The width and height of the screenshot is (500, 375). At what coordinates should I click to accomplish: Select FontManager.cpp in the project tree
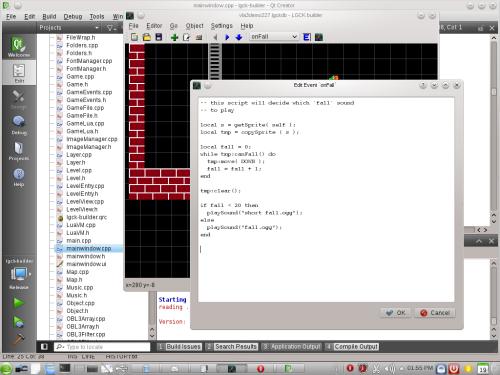(89, 61)
